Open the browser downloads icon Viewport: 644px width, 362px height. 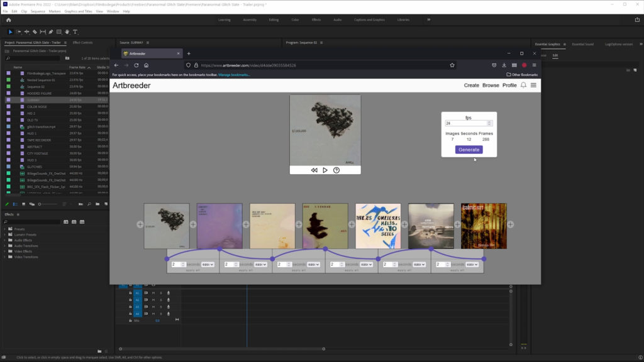504,65
